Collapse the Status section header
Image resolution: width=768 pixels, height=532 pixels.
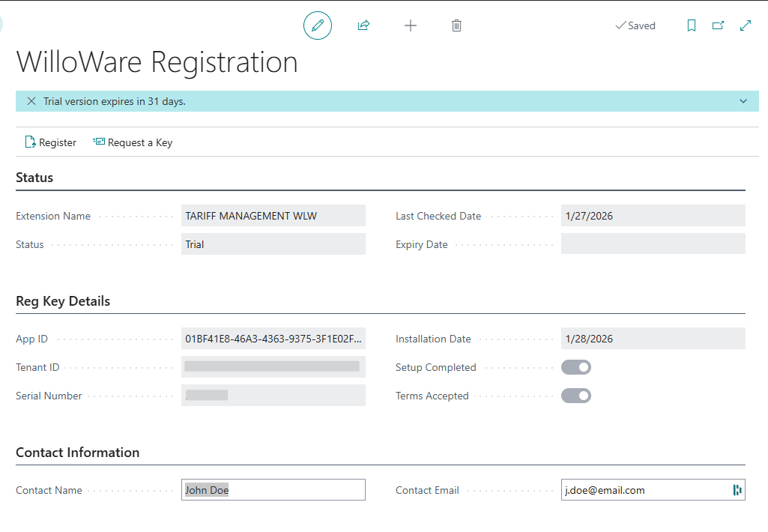point(34,178)
